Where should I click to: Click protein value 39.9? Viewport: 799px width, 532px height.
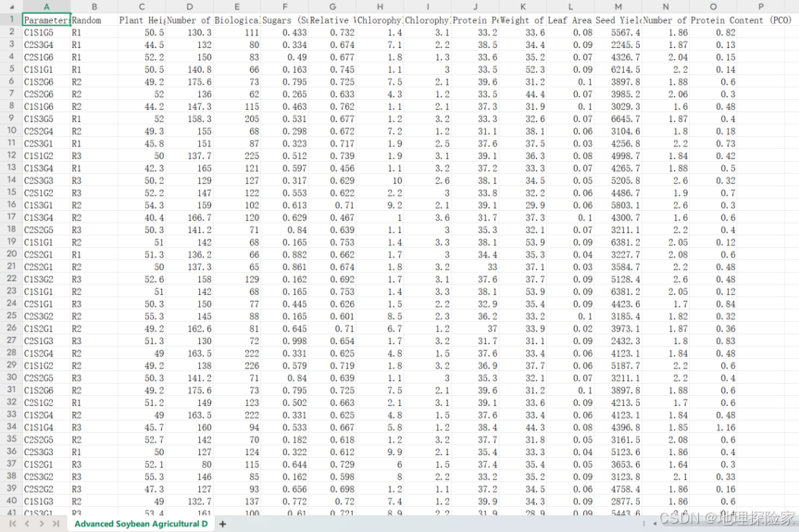(x=476, y=501)
